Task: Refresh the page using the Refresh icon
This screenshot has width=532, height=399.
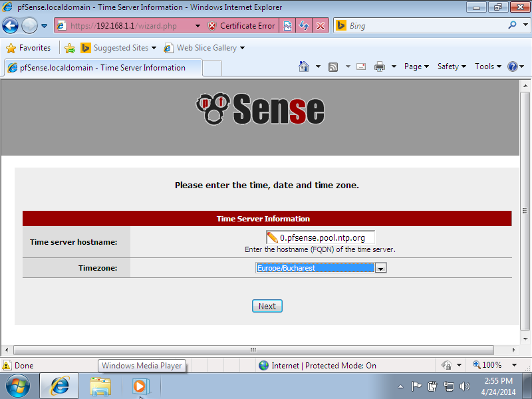Action: click(x=304, y=26)
